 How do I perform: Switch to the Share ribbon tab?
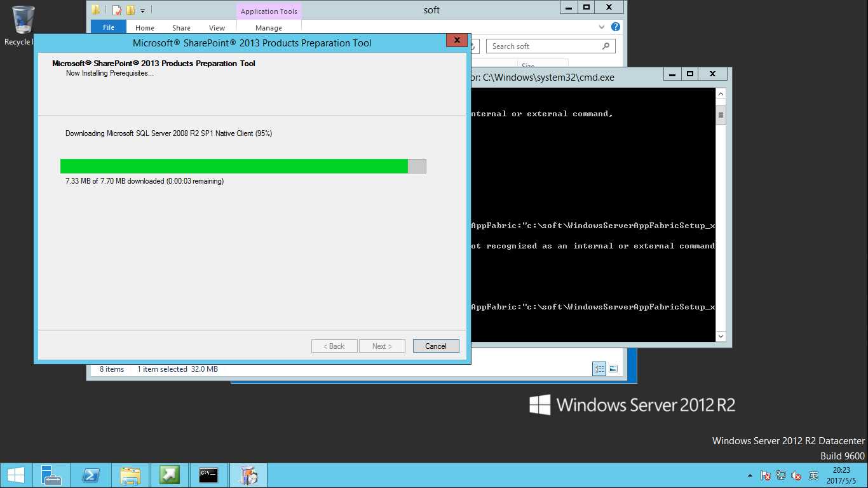[x=181, y=28]
